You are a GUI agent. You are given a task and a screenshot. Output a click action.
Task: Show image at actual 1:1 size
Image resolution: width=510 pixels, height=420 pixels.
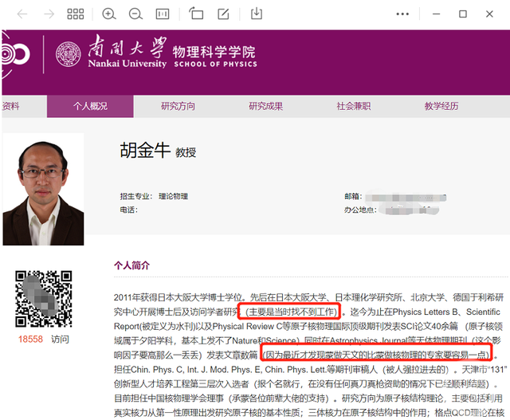163,14
